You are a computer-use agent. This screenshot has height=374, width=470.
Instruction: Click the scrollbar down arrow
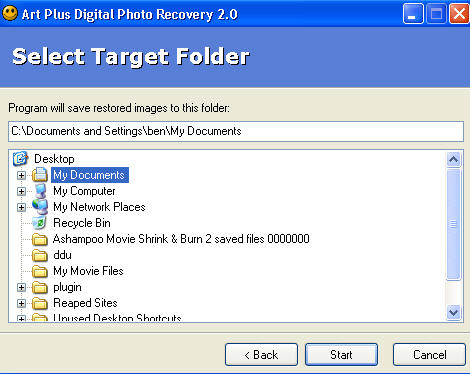(x=453, y=312)
